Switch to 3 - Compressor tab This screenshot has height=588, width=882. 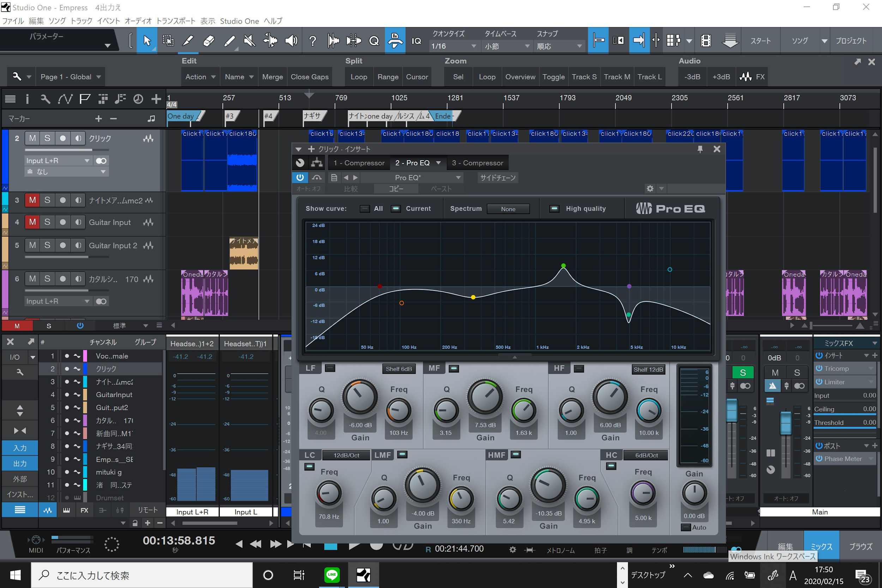click(x=477, y=163)
